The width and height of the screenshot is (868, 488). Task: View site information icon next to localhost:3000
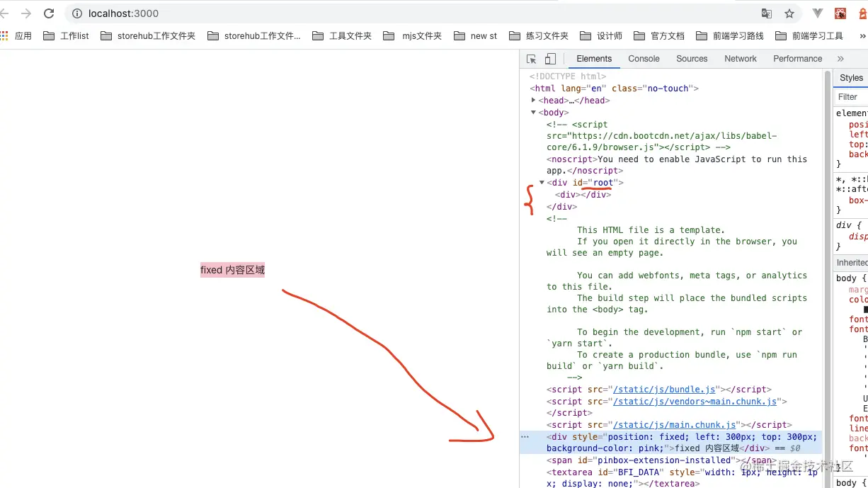click(76, 13)
